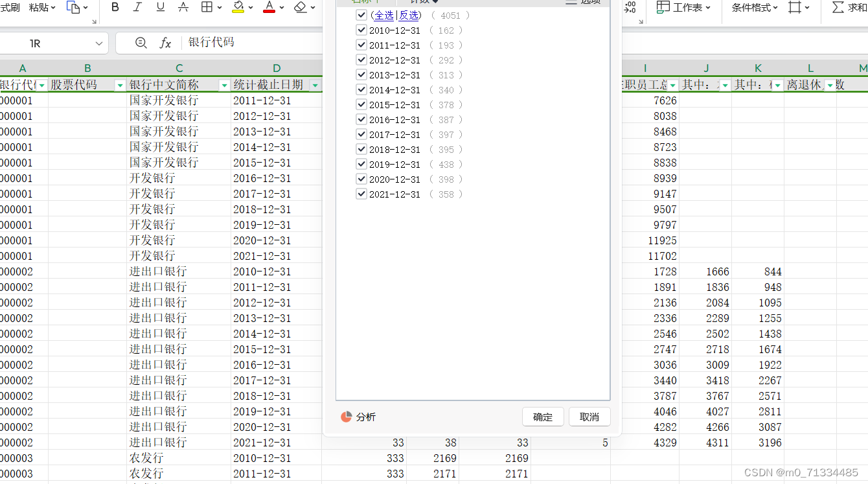The image size is (868, 484).
Task: Select column A header
Action: 23,68
